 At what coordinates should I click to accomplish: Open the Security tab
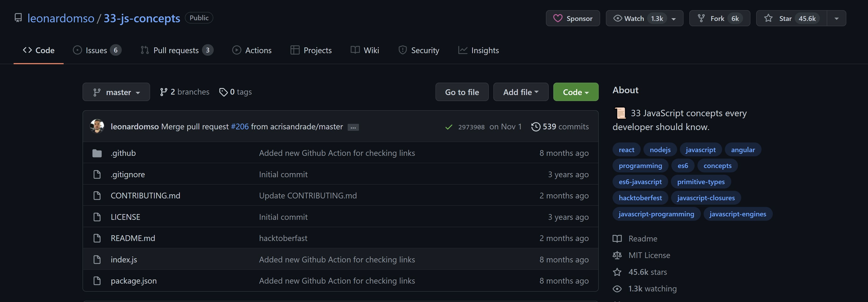[419, 50]
